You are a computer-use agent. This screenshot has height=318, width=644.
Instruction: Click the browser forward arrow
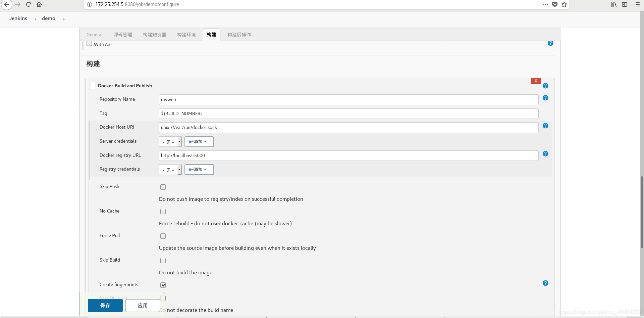coord(18,4)
